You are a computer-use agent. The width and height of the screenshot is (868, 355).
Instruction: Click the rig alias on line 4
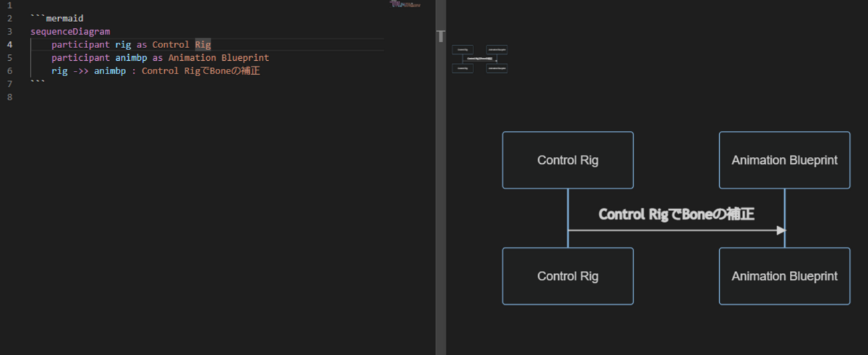coord(123,45)
